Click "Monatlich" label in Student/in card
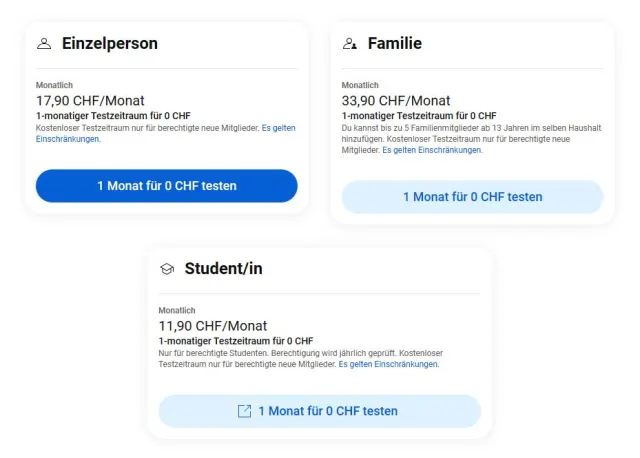This screenshot has width=640, height=458. click(x=177, y=311)
